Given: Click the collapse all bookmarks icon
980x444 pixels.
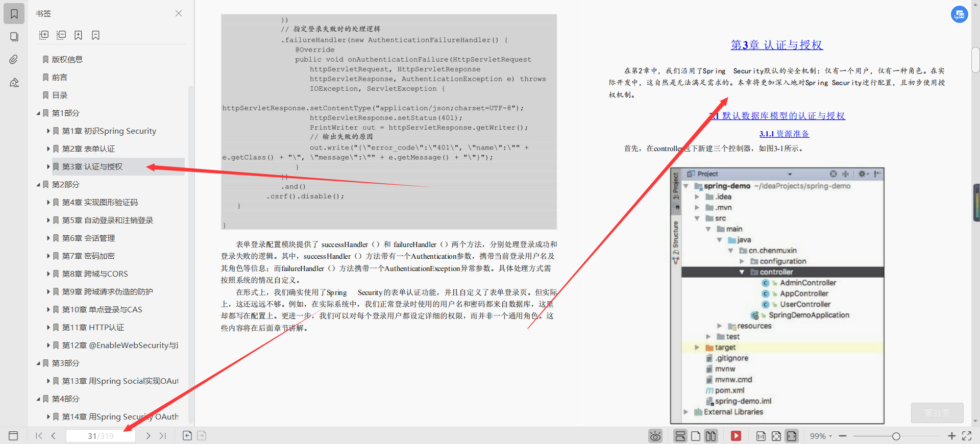Looking at the screenshot, I should (61, 35).
